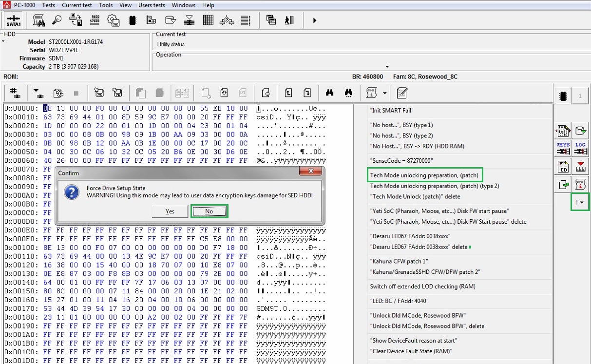591x364 pixels.
Task: Click the SATA1 port icon
Action: 14,20
